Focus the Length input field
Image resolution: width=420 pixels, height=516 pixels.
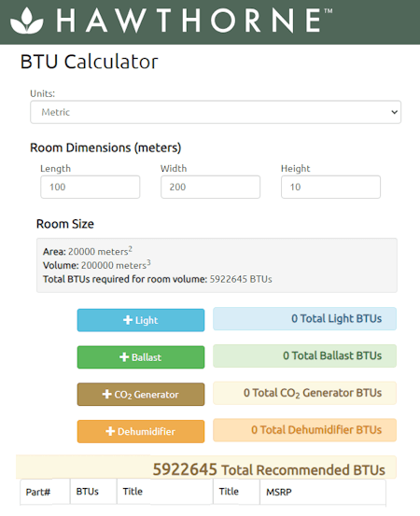point(91,187)
